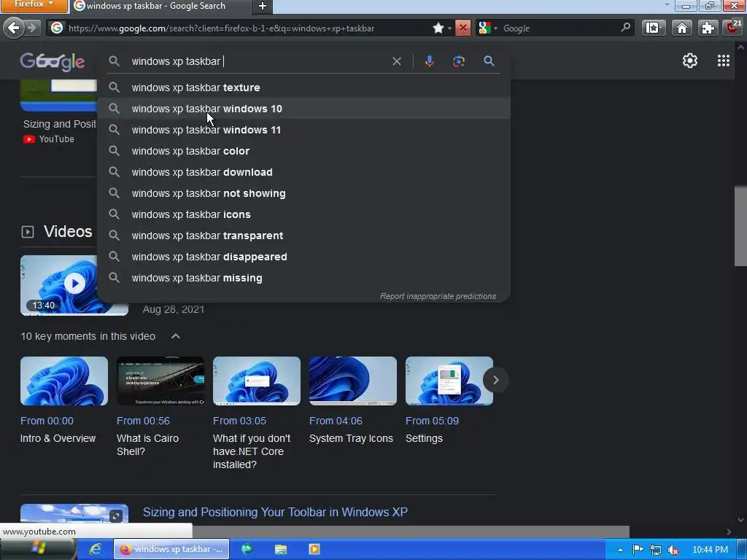Open the file explorer folder taskbar icon
This screenshot has width=747, height=560.
(x=281, y=549)
